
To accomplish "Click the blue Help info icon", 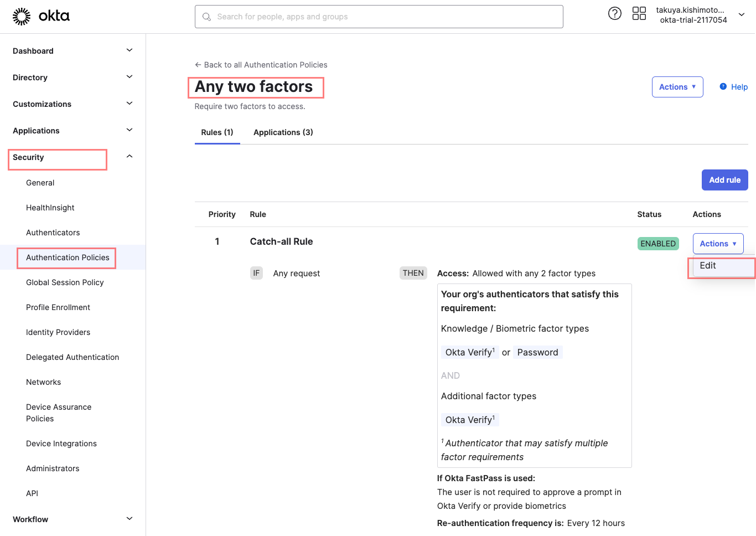I will point(723,86).
